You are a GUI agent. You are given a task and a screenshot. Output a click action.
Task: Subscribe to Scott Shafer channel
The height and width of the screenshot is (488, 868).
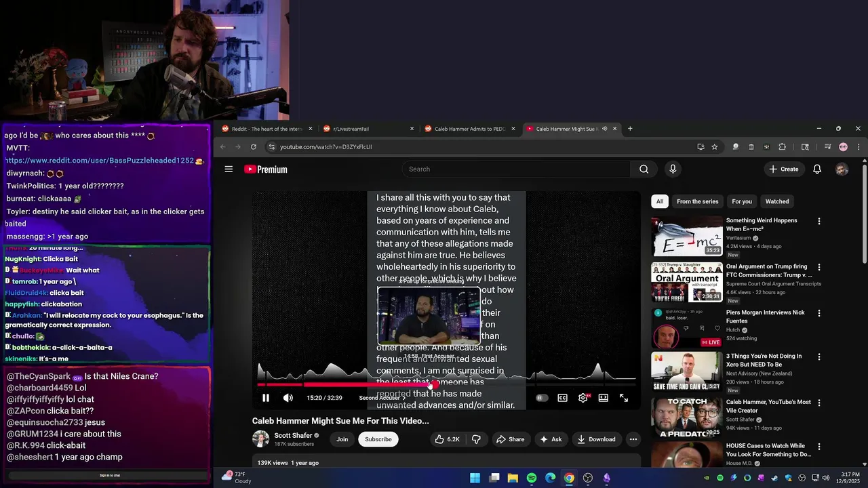click(x=378, y=439)
